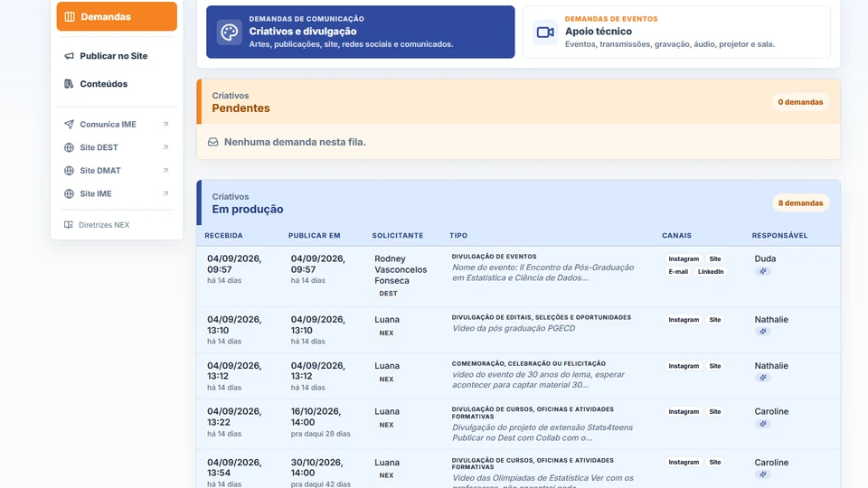Click the palette icon in Criativos e divulgação
The height and width of the screenshot is (488, 868).
click(229, 33)
